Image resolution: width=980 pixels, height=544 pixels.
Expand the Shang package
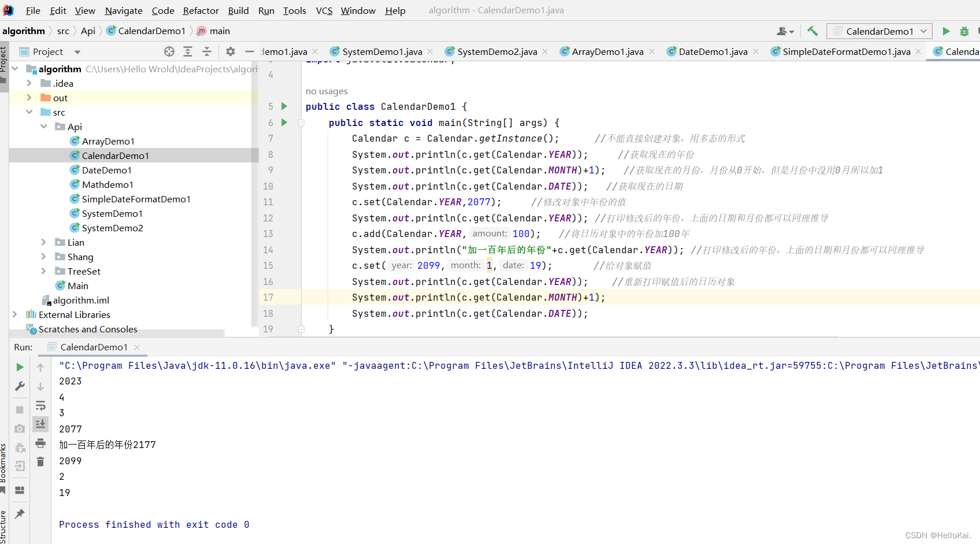point(44,257)
